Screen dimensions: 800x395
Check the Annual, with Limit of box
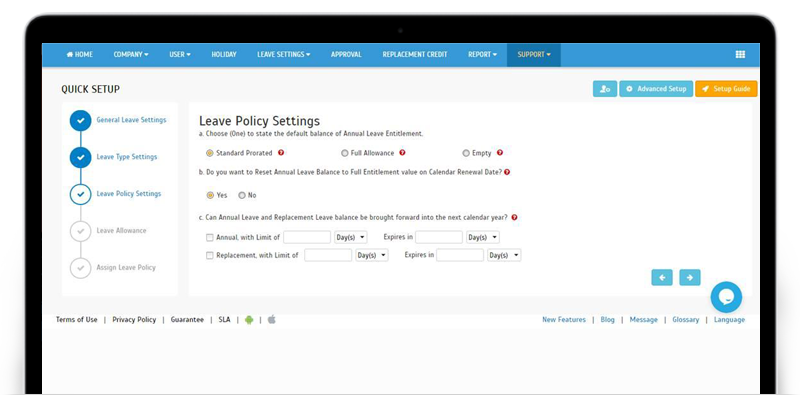[209, 237]
